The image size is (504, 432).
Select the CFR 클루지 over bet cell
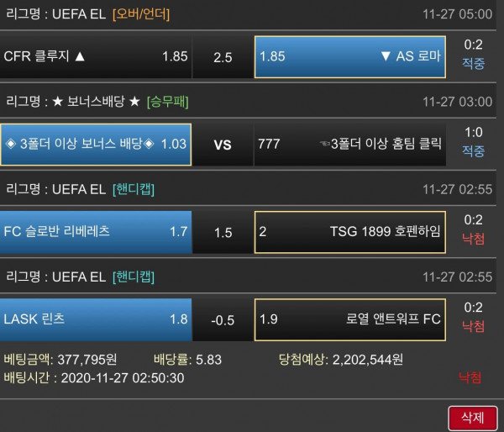96,56
